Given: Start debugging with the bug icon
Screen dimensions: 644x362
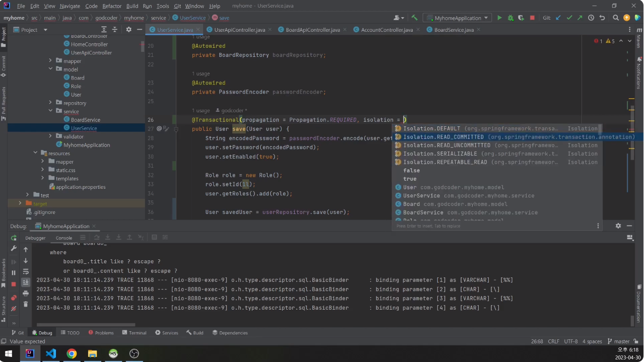Looking at the screenshot, I should 510,18.
